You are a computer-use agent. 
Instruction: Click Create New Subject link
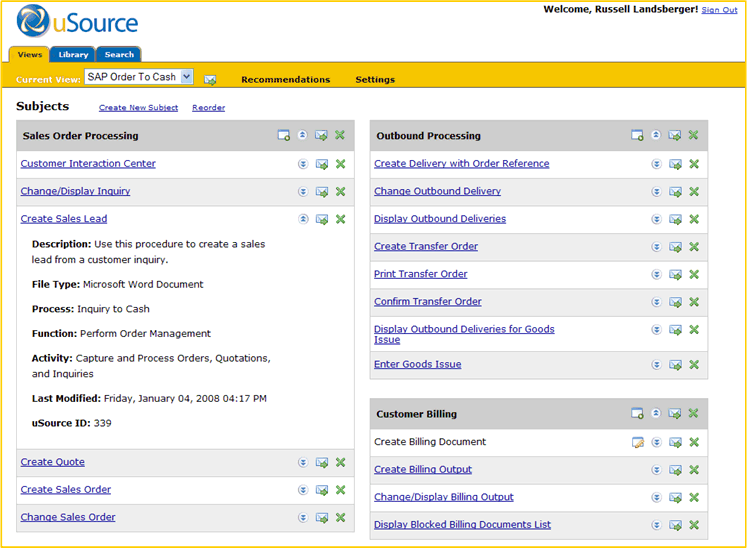coord(138,108)
